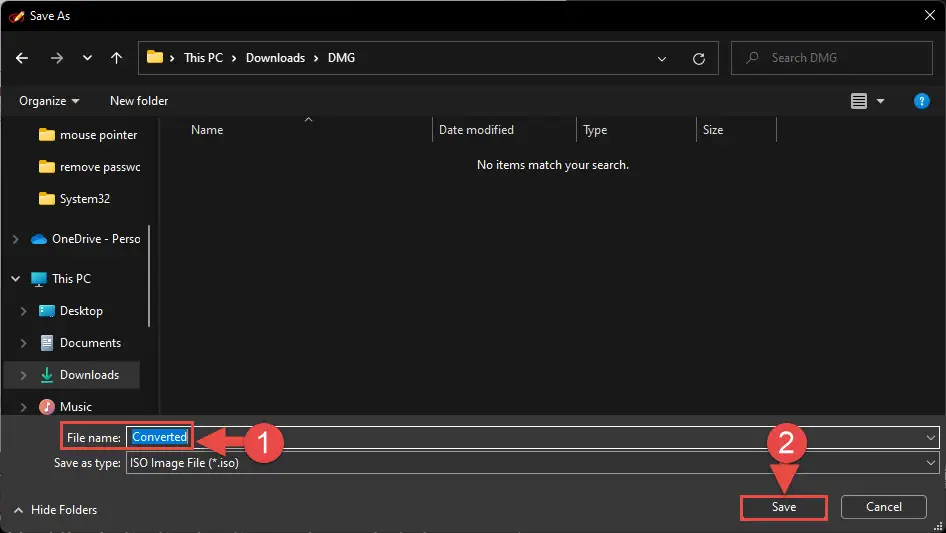Screen dimensions: 946x533
Task: Click the Documents icon in sidebar
Action: [46, 343]
